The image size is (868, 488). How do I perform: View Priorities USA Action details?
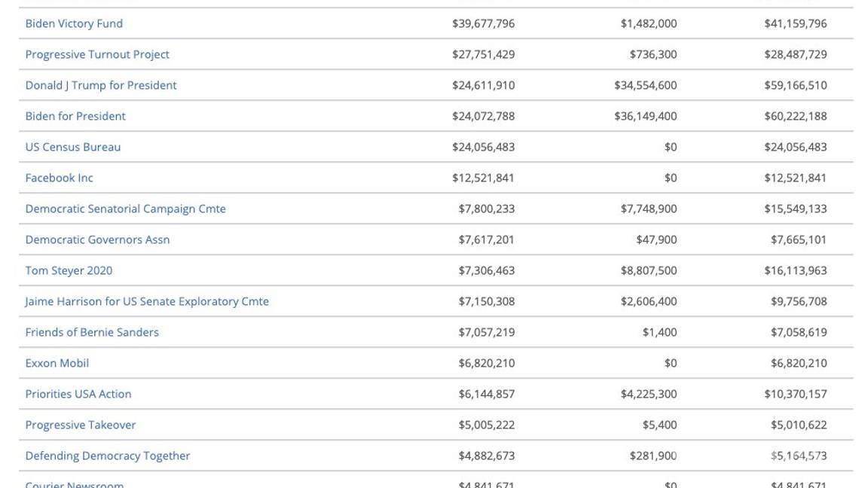[78, 394]
